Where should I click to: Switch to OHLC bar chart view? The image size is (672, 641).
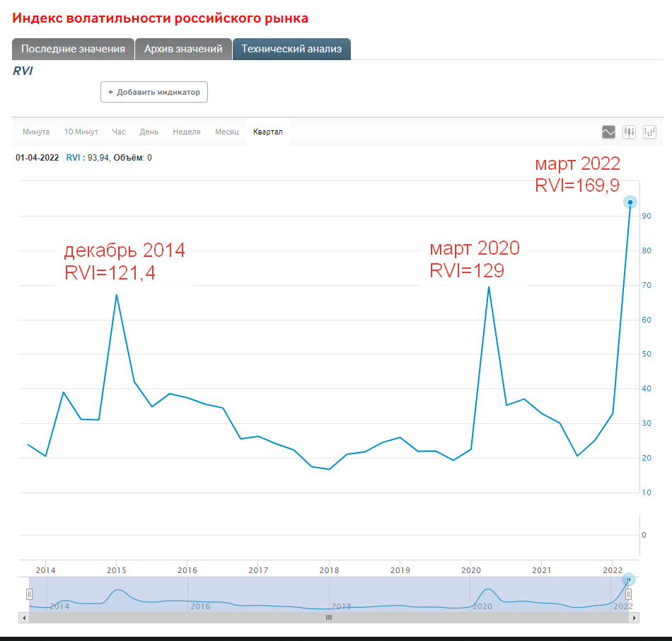pos(650,132)
